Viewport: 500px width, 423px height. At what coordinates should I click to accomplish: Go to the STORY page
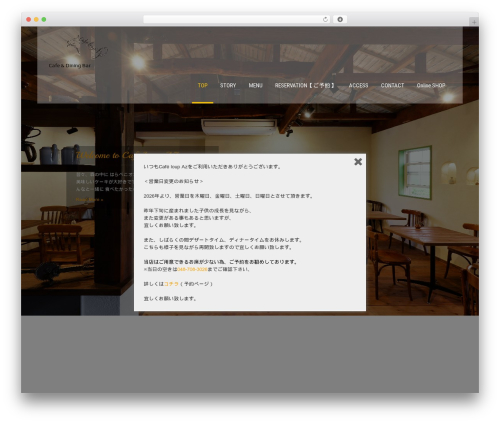pos(228,86)
